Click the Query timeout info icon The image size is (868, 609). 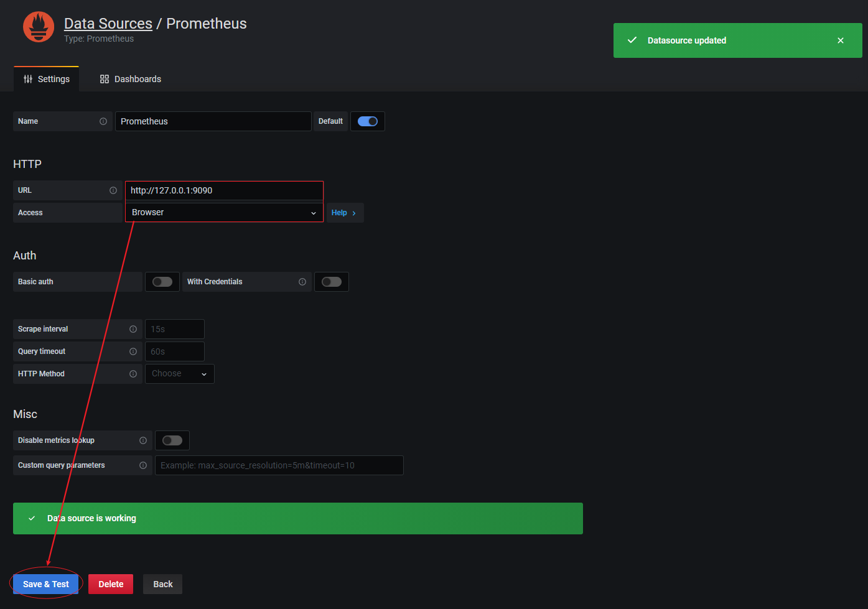[133, 351]
